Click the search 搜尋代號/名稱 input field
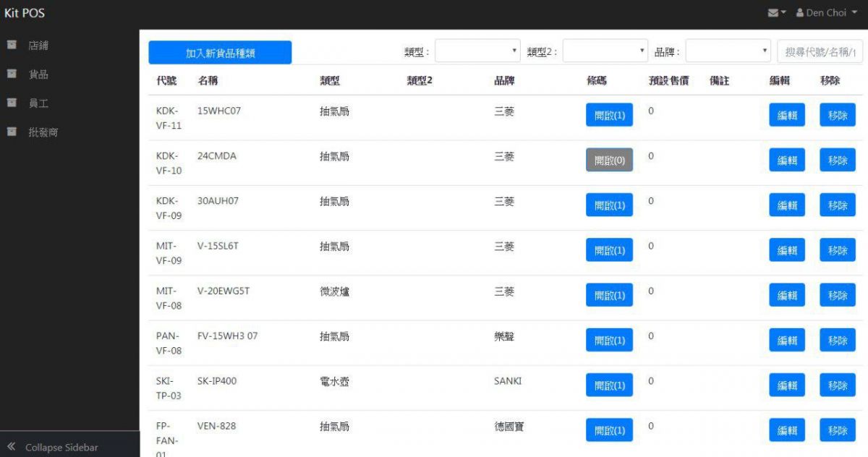 820,52
